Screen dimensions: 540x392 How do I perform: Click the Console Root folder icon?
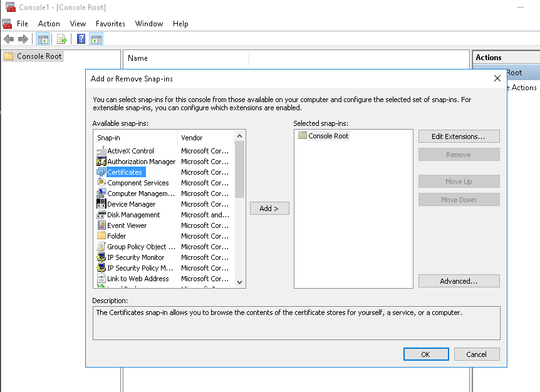click(9, 56)
